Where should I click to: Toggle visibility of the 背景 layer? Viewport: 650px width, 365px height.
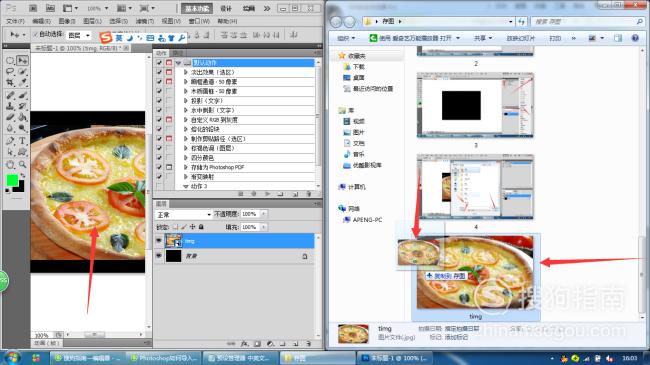(x=159, y=256)
